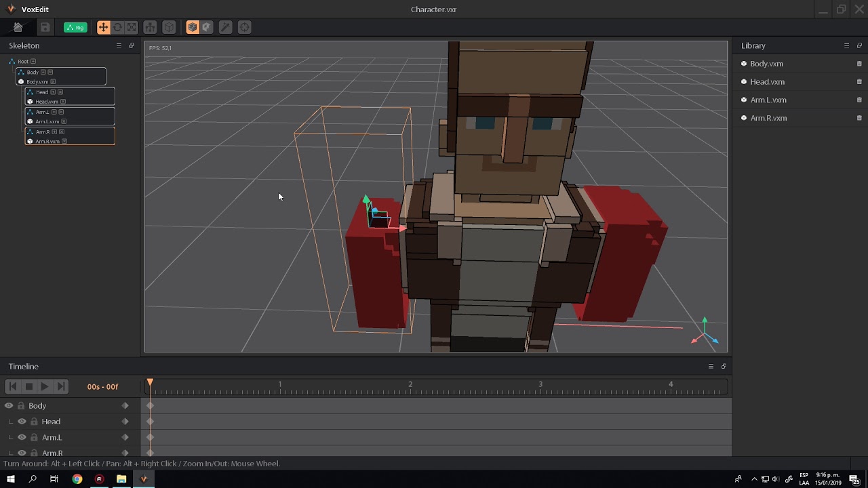Click the Timeline panel link icon
868x488 pixels.
click(x=724, y=366)
